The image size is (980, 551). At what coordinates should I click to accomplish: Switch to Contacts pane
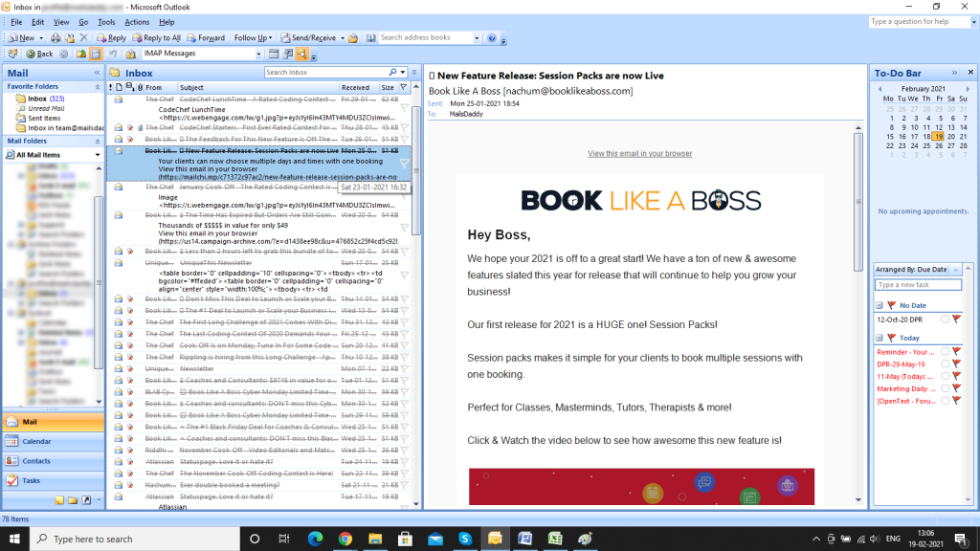click(54, 461)
